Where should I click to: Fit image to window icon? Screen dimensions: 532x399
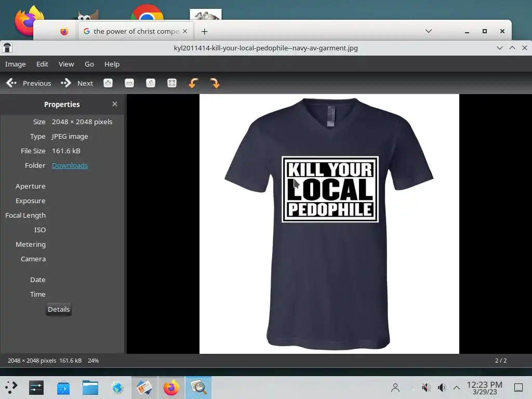click(x=172, y=83)
